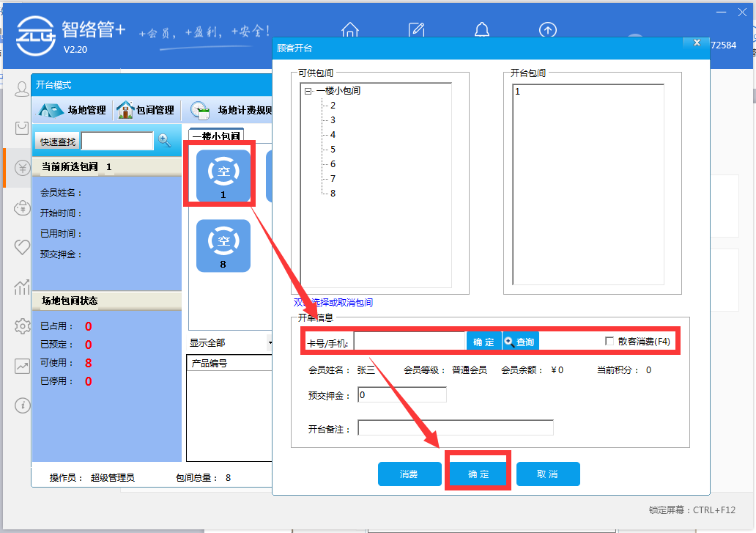The width and height of the screenshot is (756, 533).
Task: Enable the 散客消费(F4) checkbox
Action: [609, 341]
